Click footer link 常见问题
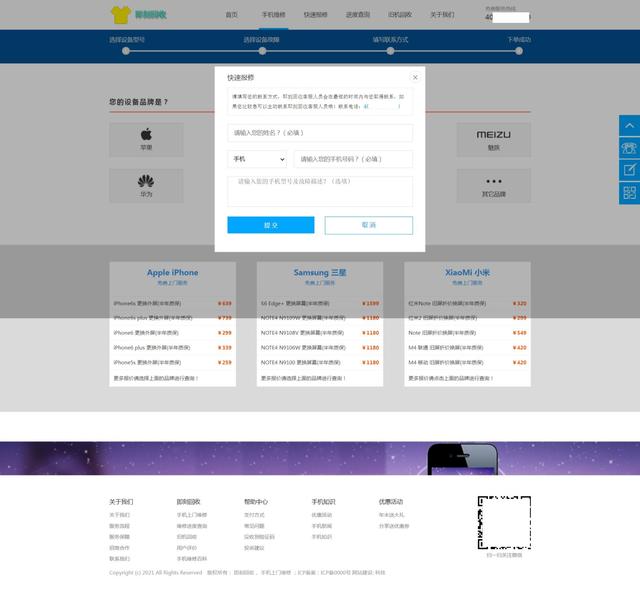Image resolution: width=640 pixels, height=589 pixels. pyautogui.click(x=254, y=526)
